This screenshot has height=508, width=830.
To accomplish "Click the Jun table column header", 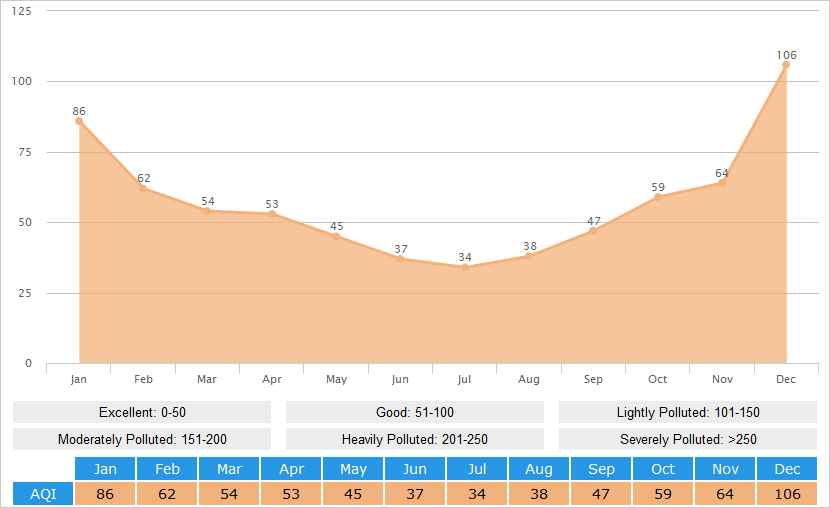I will (415, 469).
